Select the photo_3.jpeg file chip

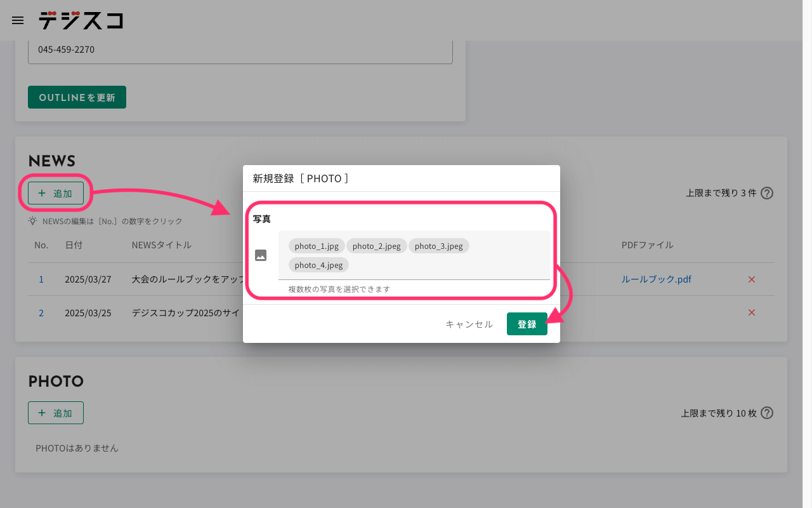pyautogui.click(x=438, y=246)
